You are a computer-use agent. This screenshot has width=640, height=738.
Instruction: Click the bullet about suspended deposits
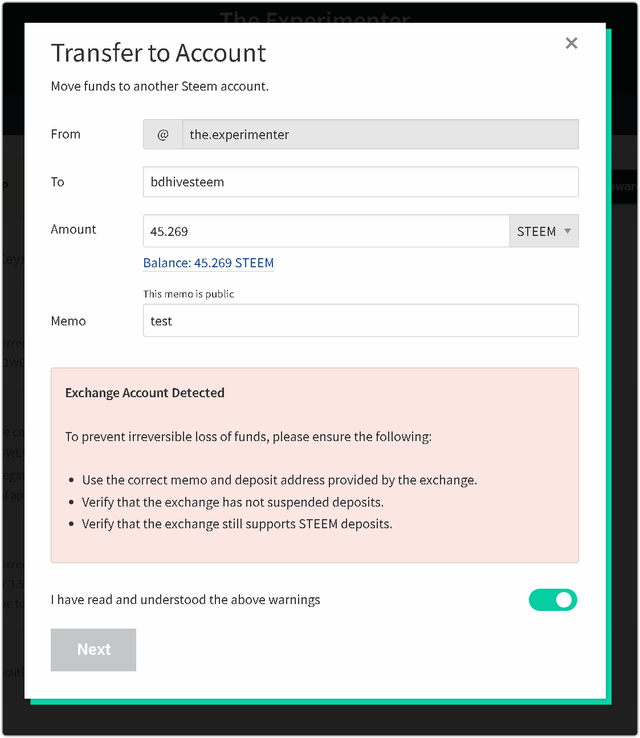point(232,502)
